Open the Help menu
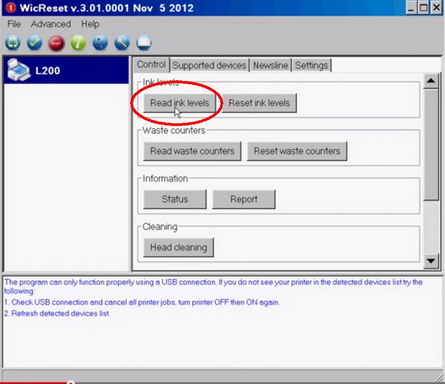Screen dimensions: 445x384 click(90, 24)
